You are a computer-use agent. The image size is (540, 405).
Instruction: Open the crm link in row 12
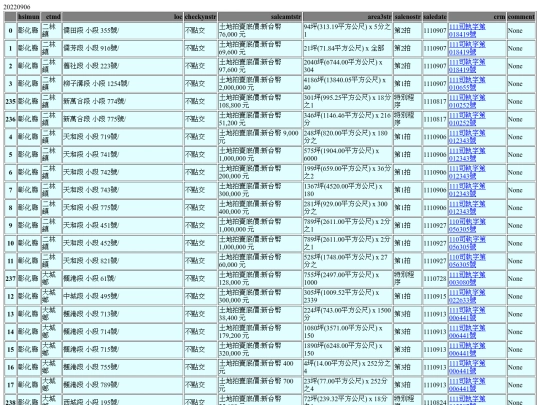pyautogui.click(x=467, y=296)
